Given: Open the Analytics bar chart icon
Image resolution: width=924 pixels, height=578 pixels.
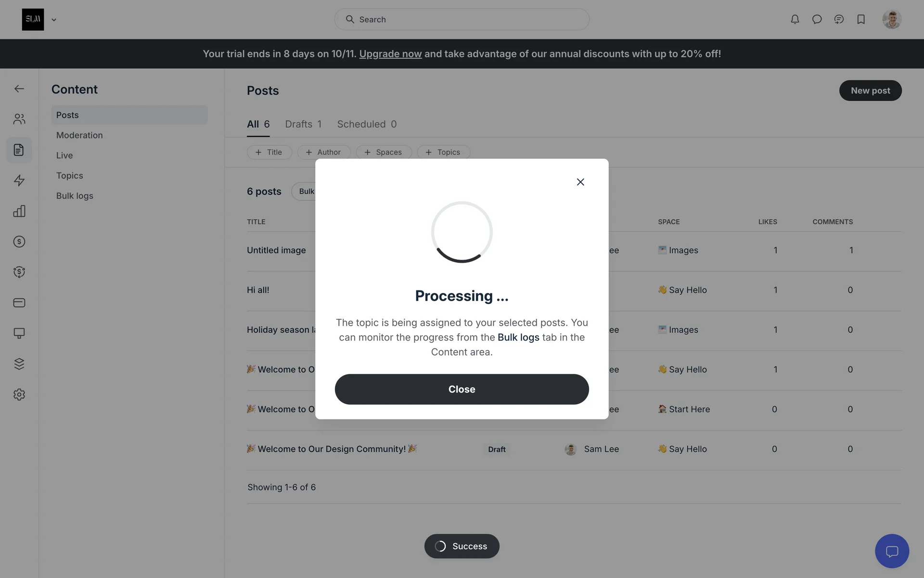Looking at the screenshot, I should click(x=19, y=211).
